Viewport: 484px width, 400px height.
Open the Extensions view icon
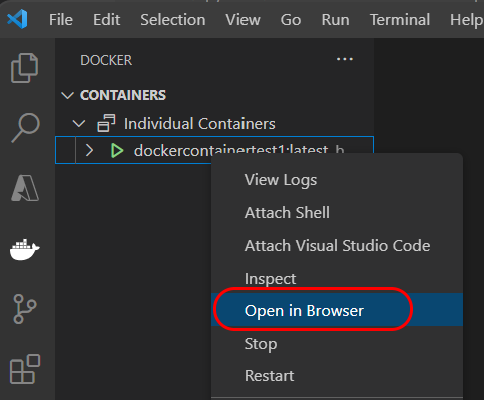tap(25, 369)
